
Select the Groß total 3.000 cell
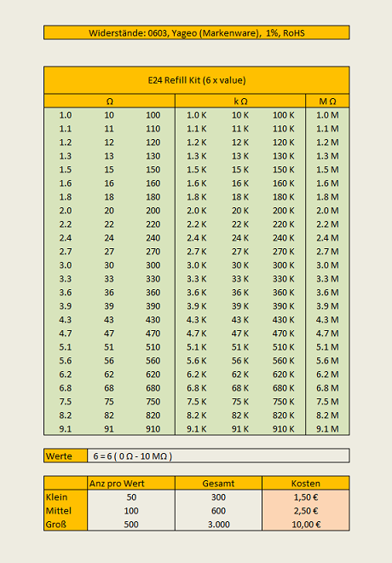(218, 525)
